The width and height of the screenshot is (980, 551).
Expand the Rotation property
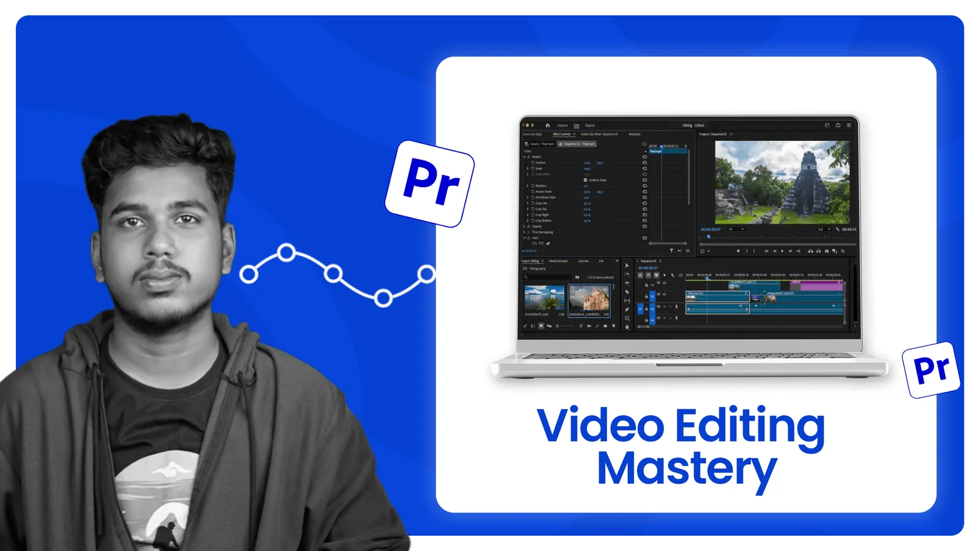click(x=527, y=186)
